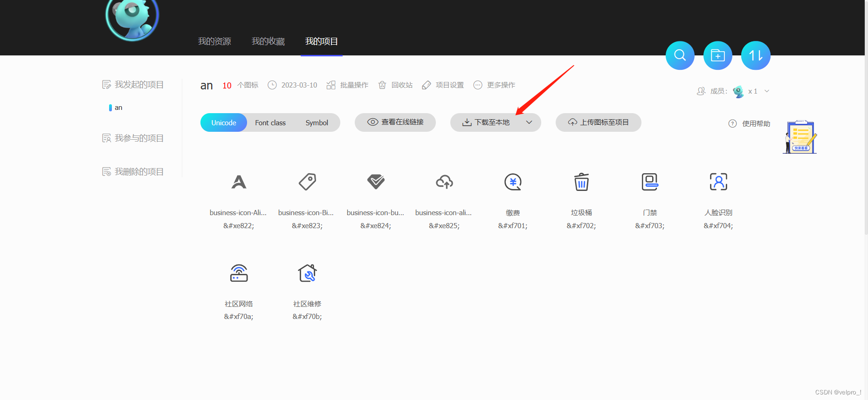
Task: Open 我参与的项目 in sidebar
Action: tap(133, 138)
